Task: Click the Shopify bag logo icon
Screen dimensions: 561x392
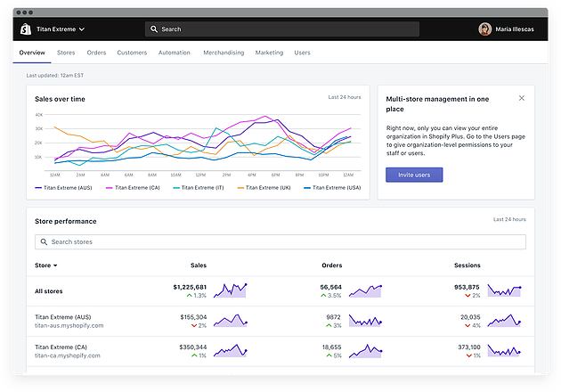Action: (26, 29)
